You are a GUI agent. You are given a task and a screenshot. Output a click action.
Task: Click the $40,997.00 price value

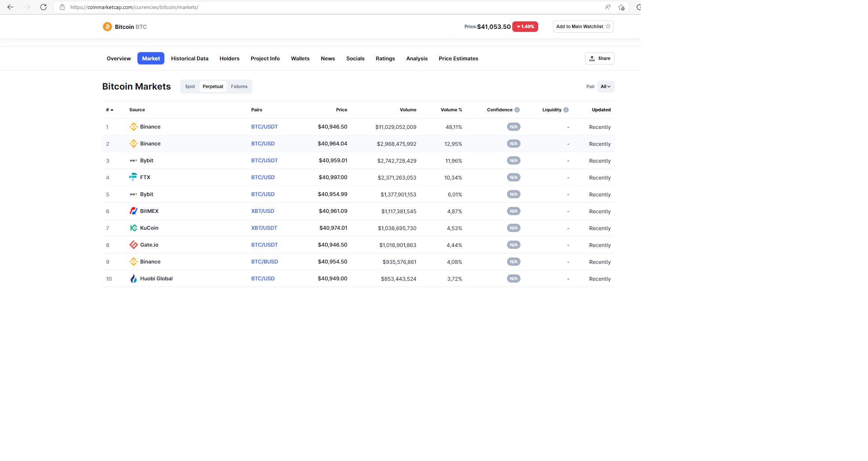tap(333, 177)
